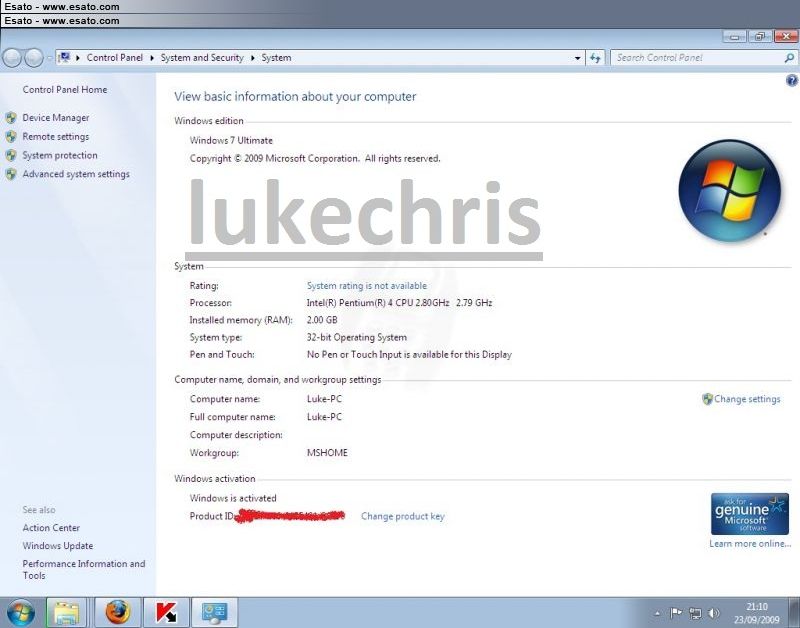Open the address bar history dropdown

tap(578, 58)
